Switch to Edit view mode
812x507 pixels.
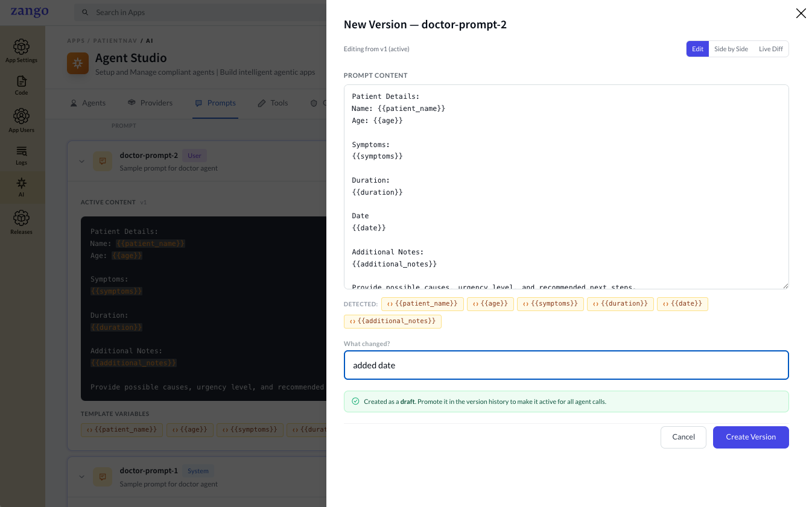click(x=697, y=49)
